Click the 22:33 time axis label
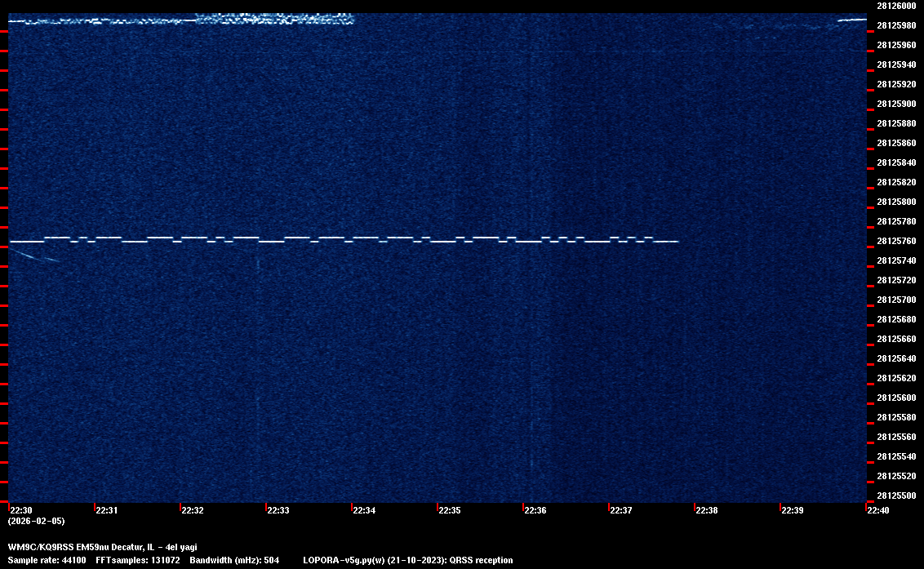The height and width of the screenshot is (569, 924). [278, 510]
